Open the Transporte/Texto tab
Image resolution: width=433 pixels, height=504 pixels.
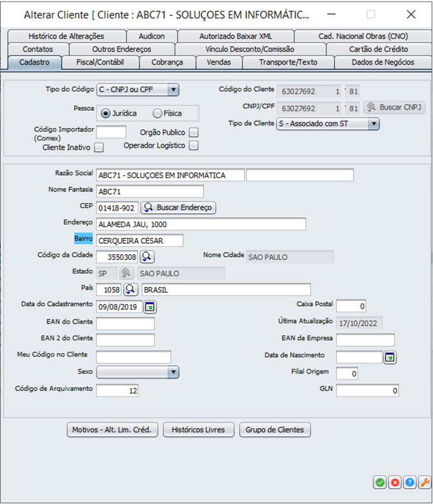(288, 62)
